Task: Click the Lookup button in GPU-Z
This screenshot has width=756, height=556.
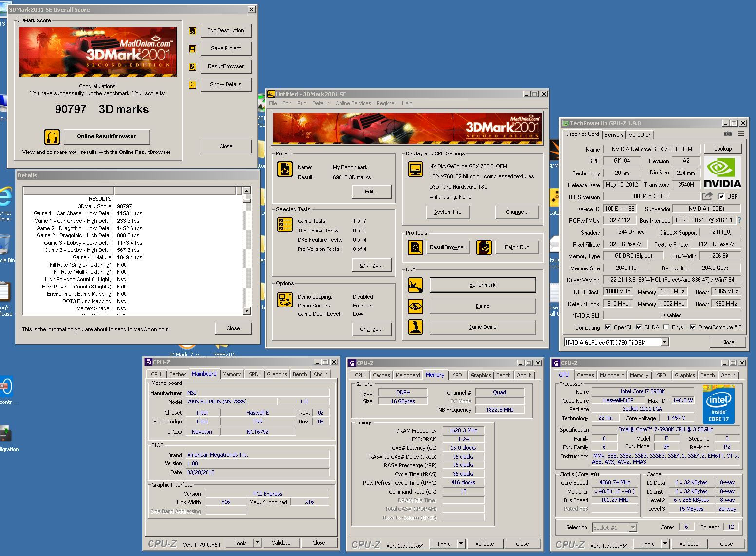Action: pos(723,149)
